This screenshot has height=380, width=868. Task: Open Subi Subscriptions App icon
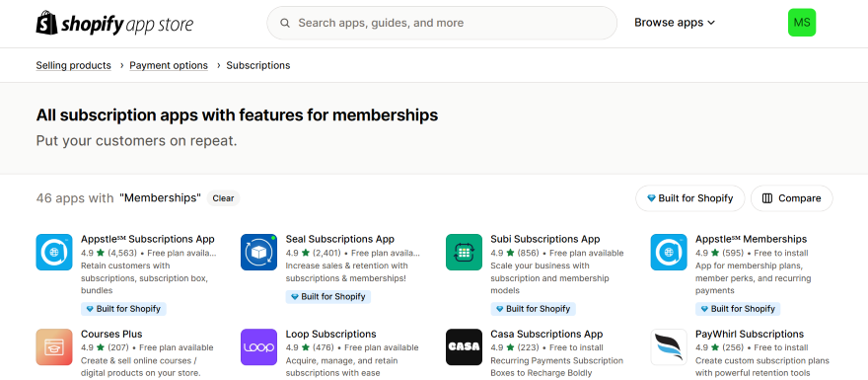(464, 252)
